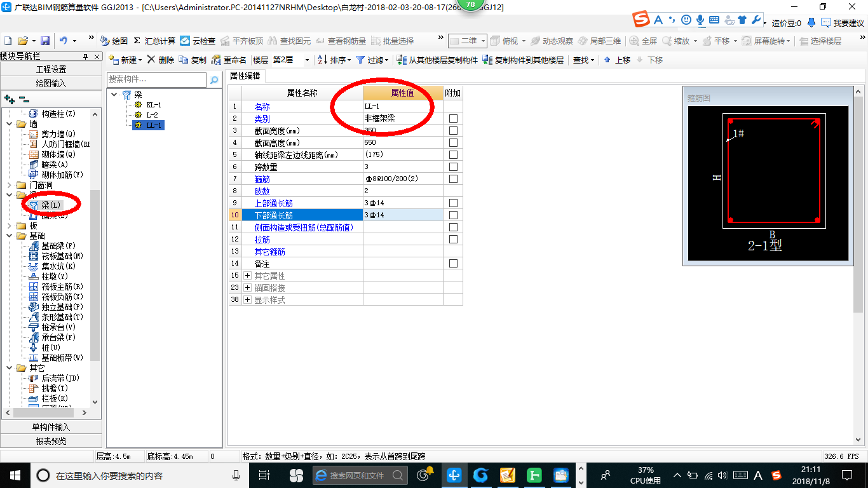Select component KL-1 in list

tap(154, 105)
